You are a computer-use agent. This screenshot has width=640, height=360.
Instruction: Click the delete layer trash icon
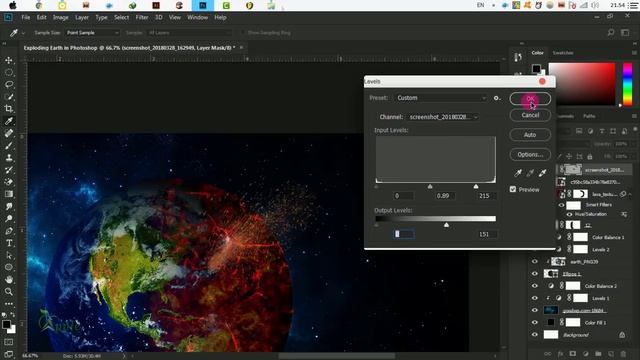(x=623, y=353)
